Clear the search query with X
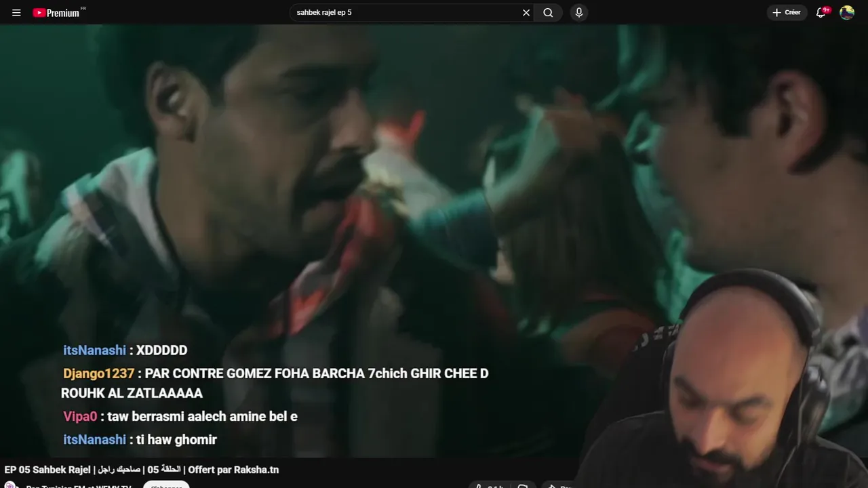Screen dimensions: 868x488 526,12
